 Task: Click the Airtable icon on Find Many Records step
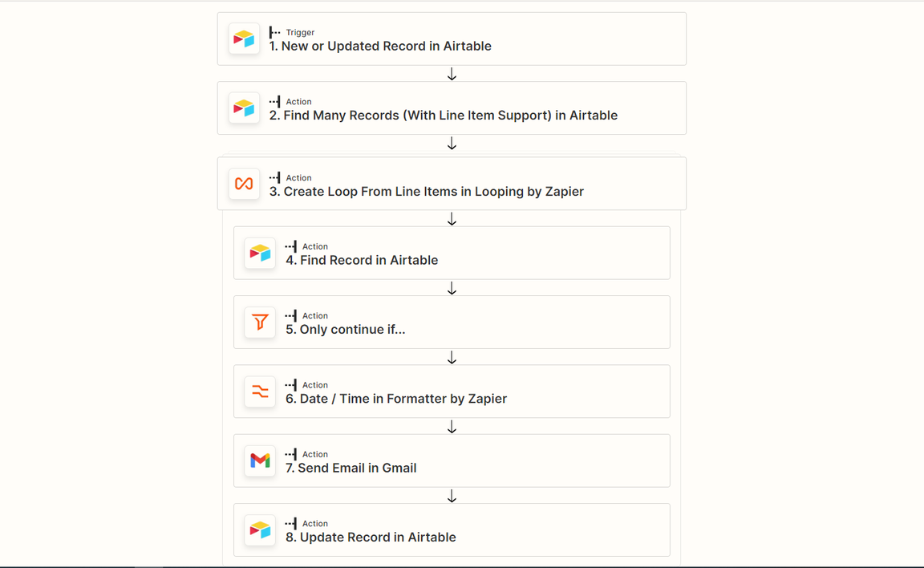tap(244, 108)
